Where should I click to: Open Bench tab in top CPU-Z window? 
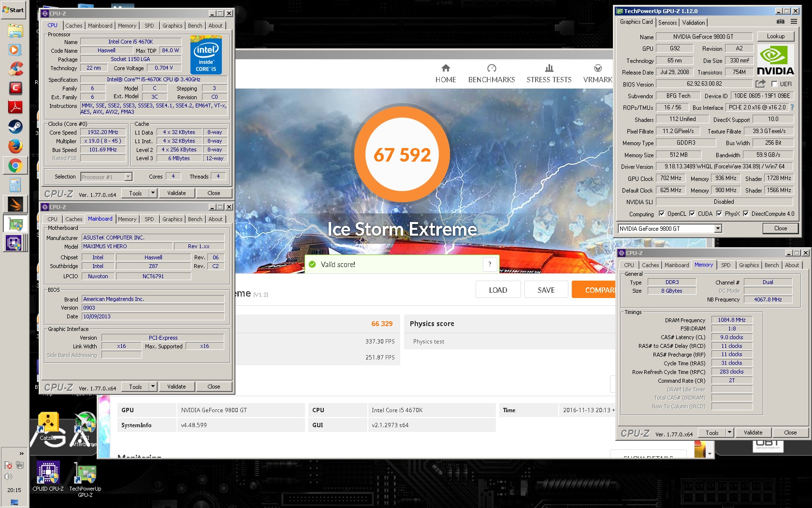point(195,26)
